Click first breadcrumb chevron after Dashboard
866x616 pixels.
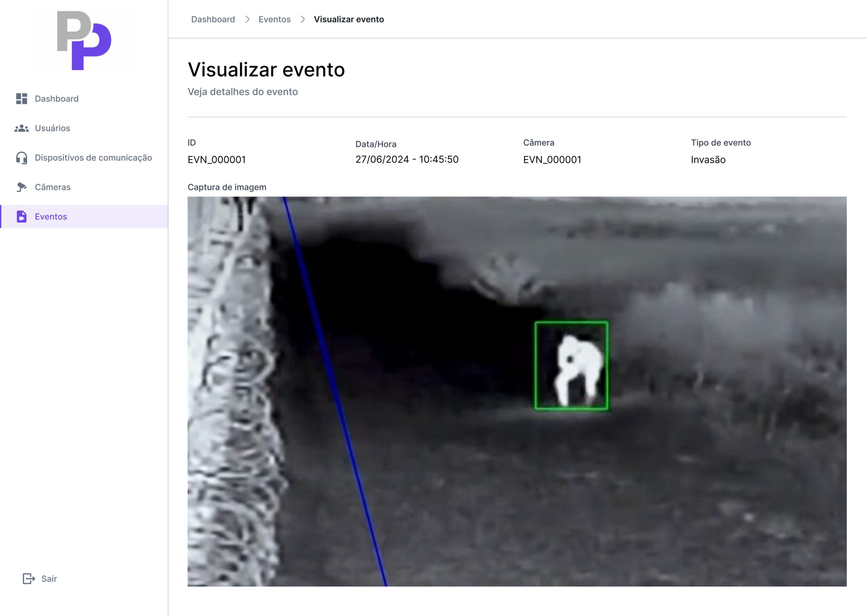(247, 19)
